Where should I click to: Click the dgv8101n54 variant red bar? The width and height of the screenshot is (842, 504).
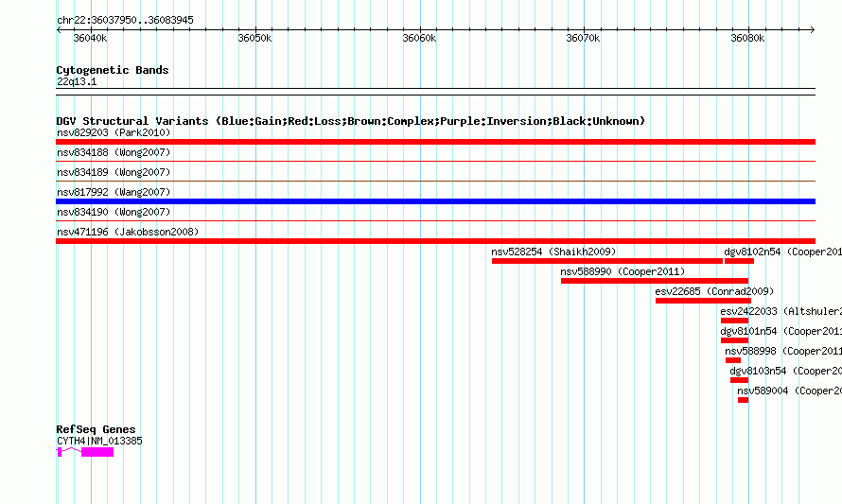point(734,340)
